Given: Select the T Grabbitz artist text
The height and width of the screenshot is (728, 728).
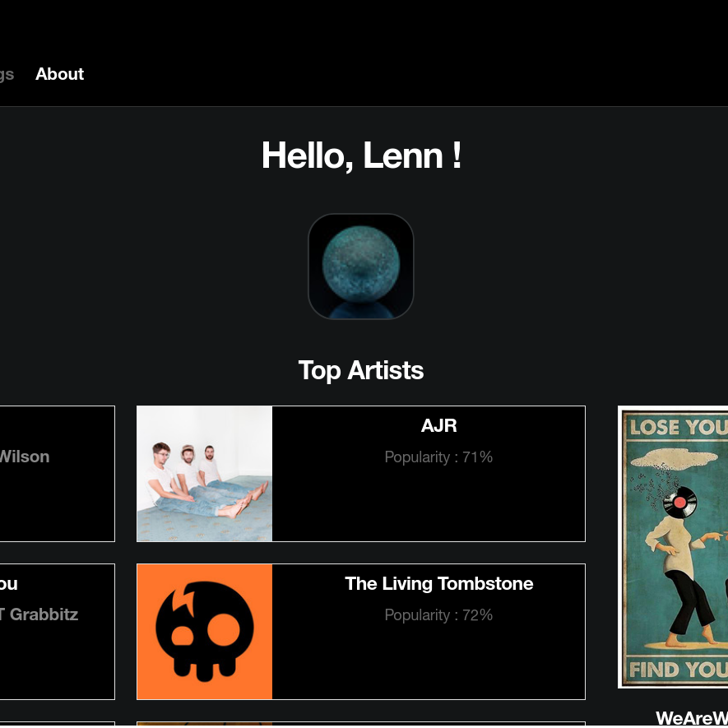Looking at the screenshot, I should tap(39, 614).
